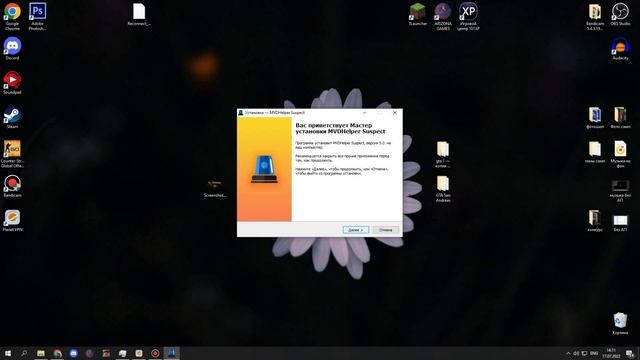This screenshot has height=360, width=640.
Task: Select the gta folder copy on desktop
Action: click(443, 154)
